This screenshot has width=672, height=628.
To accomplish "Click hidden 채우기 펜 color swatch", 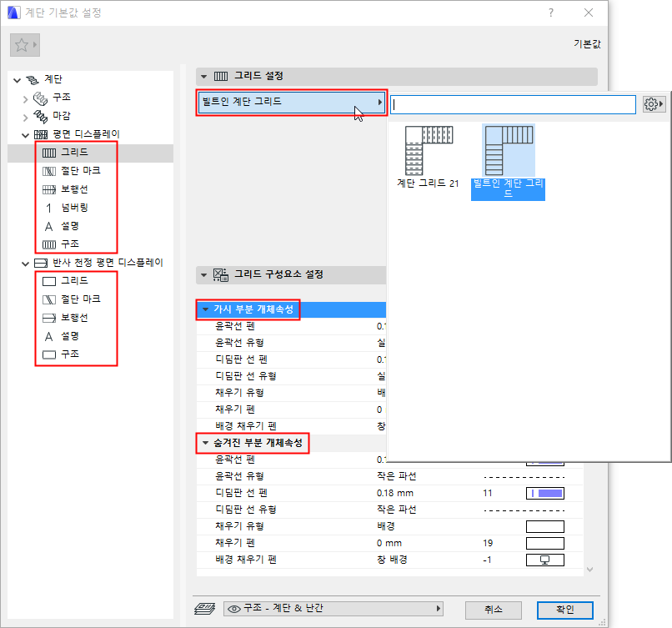I will click(x=545, y=543).
